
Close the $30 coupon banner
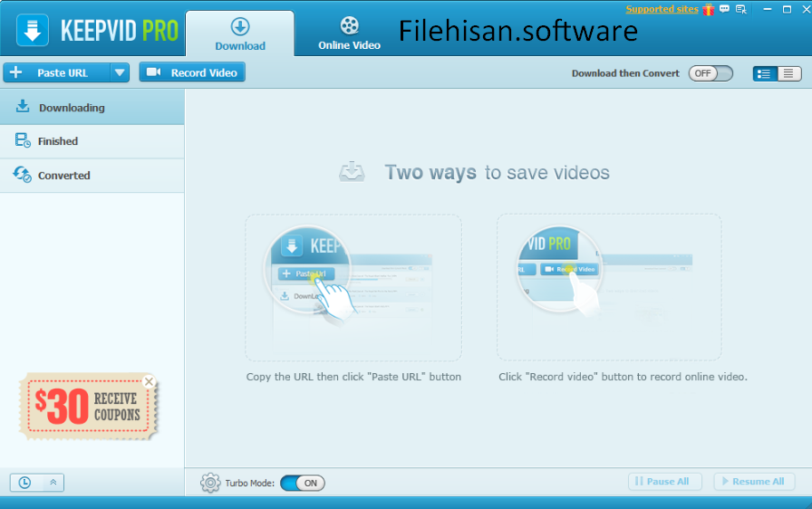pyautogui.click(x=149, y=381)
